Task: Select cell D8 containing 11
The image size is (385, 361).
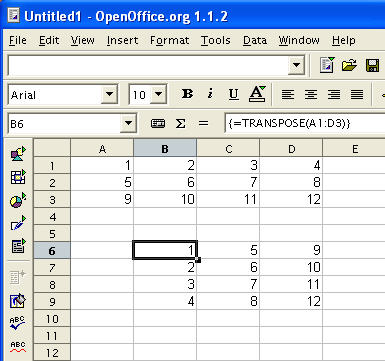Action: pyautogui.click(x=291, y=285)
